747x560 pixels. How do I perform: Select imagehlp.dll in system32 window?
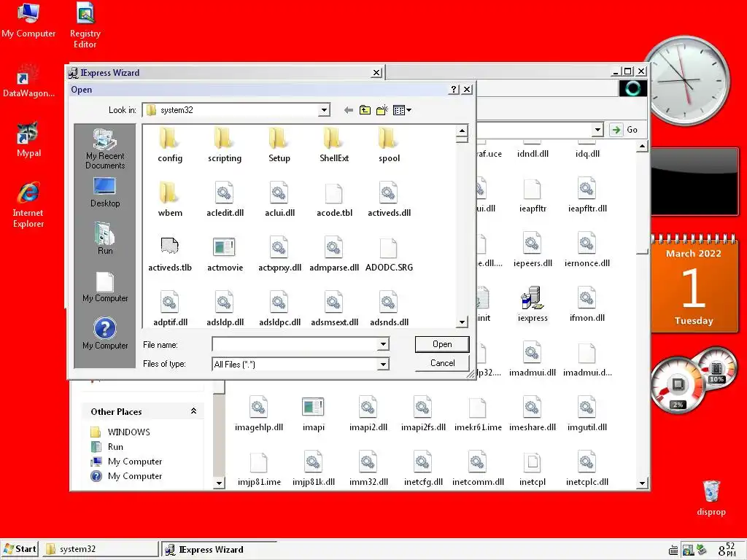point(259,414)
